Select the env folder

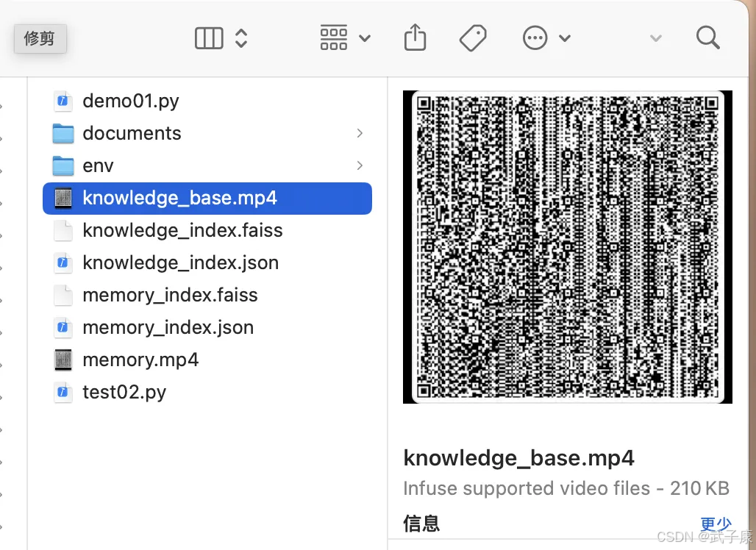(207, 166)
